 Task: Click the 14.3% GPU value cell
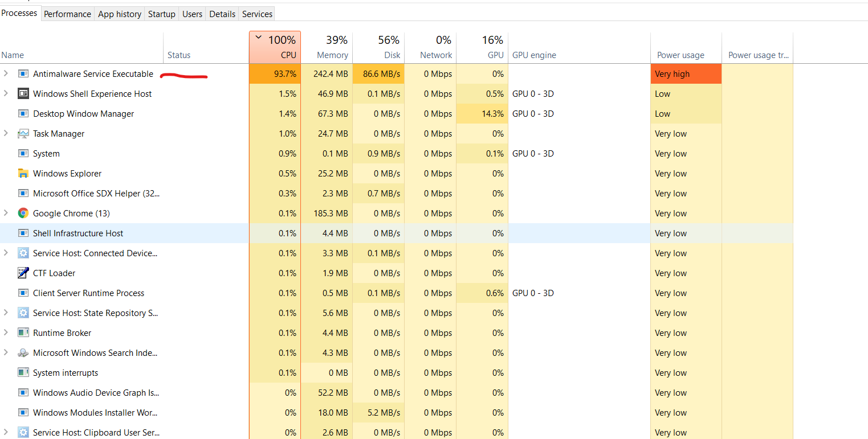coord(482,114)
